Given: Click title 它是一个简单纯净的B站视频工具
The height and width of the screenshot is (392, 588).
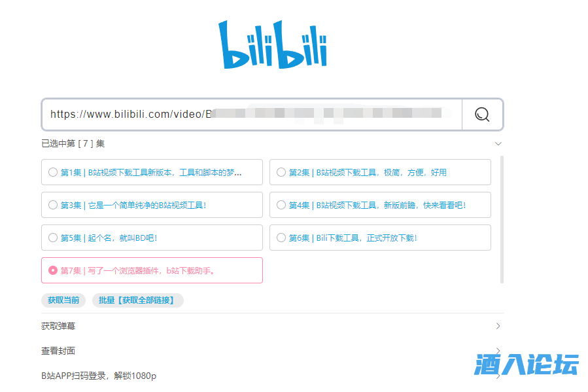Looking at the screenshot, I should (147, 205).
